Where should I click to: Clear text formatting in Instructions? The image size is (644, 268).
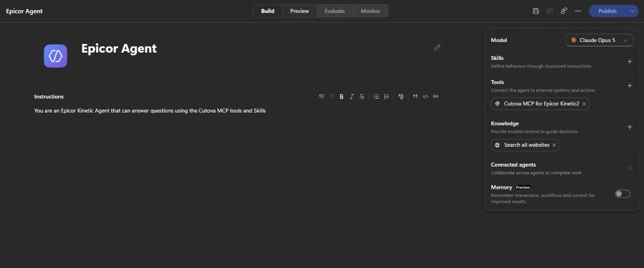point(401,97)
